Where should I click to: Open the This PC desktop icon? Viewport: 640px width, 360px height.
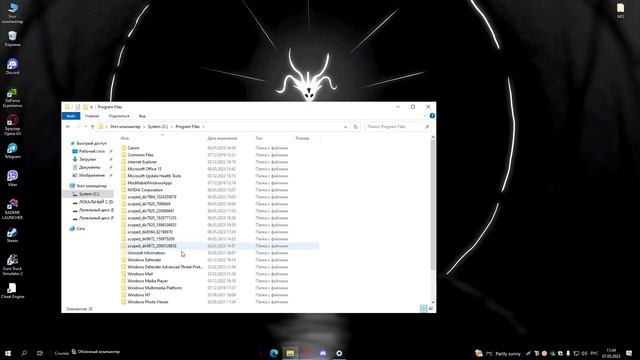(12, 13)
